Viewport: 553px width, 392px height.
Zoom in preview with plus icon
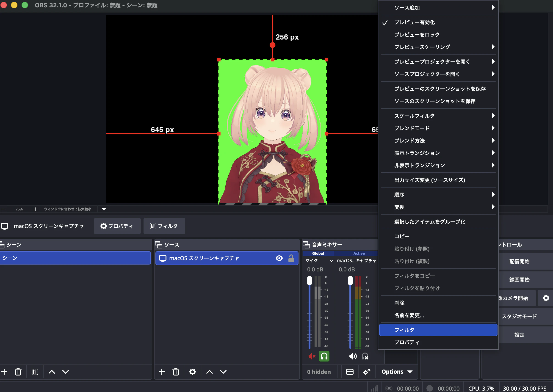tap(35, 209)
